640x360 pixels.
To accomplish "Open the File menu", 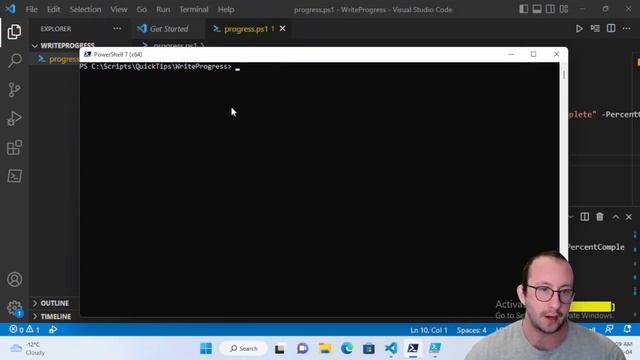I will coord(31,9).
